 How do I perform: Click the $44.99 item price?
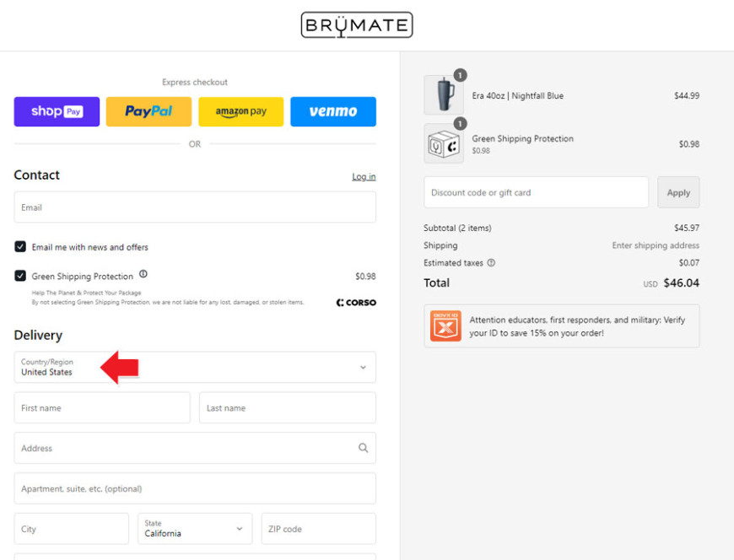pos(687,95)
